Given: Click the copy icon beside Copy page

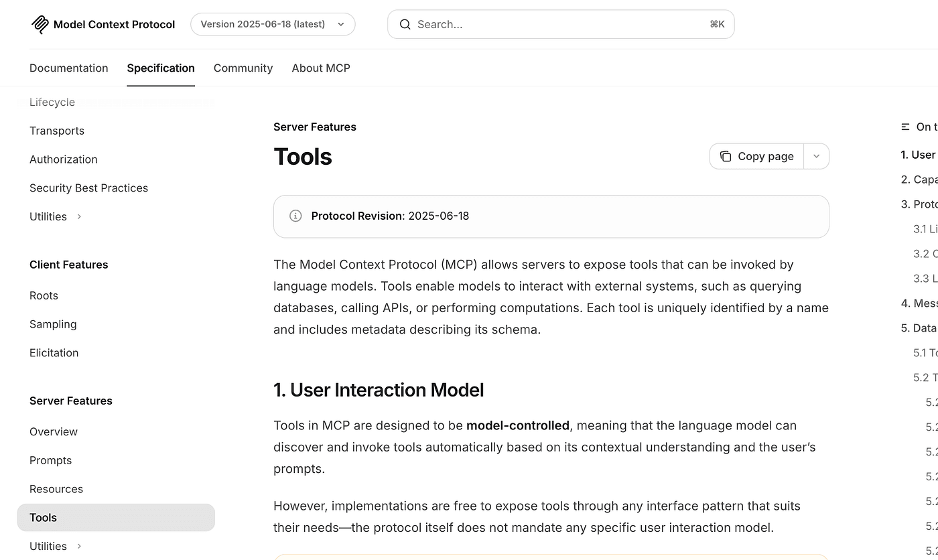Looking at the screenshot, I should [x=725, y=156].
